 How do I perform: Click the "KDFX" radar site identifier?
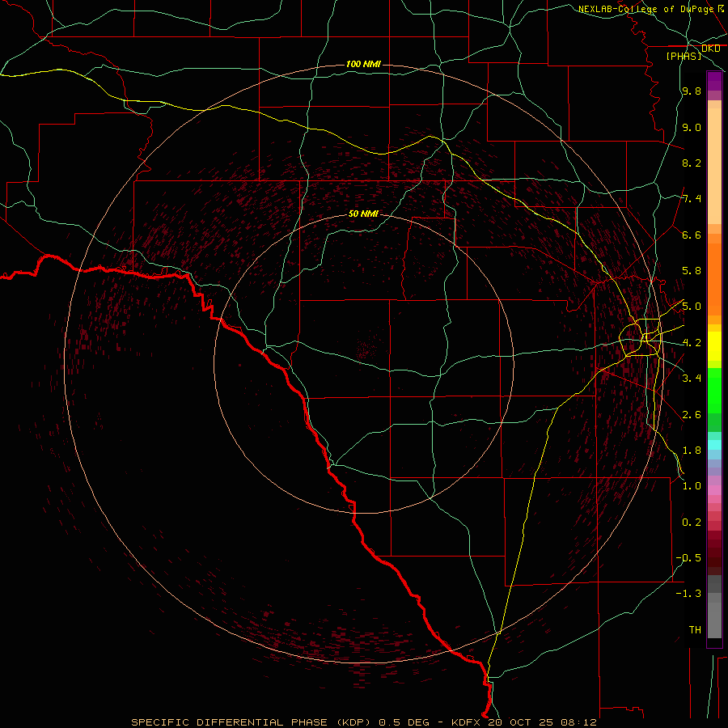pyautogui.click(x=466, y=722)
